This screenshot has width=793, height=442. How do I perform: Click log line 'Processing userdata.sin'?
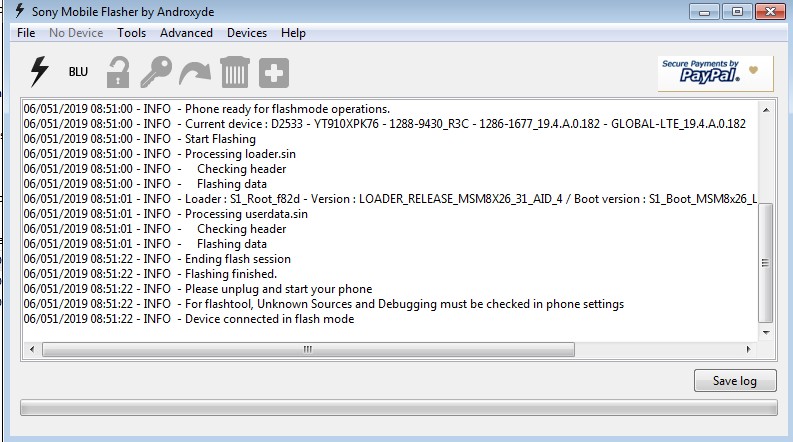tap(165, 214)
